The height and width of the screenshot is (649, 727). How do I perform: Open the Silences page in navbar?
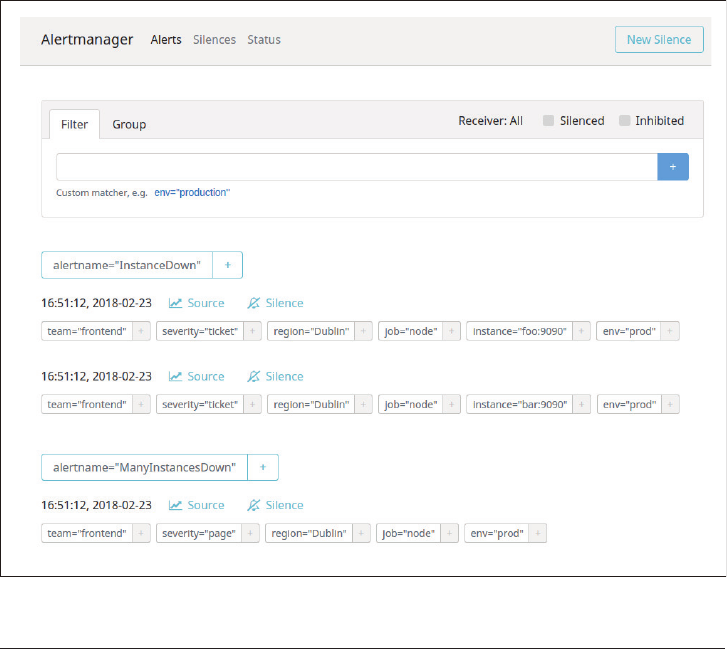click(x=214, y=40)
